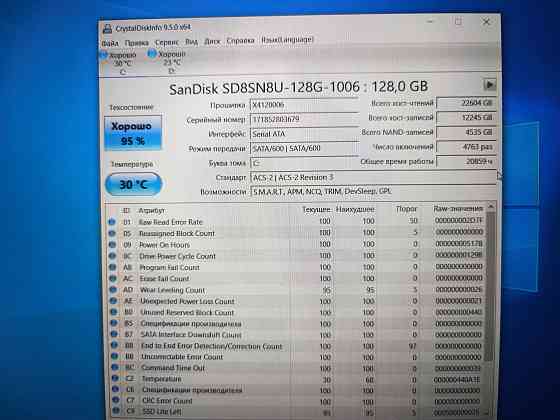Click the CrystalDiskInfo title bar icon

[107, 29]
